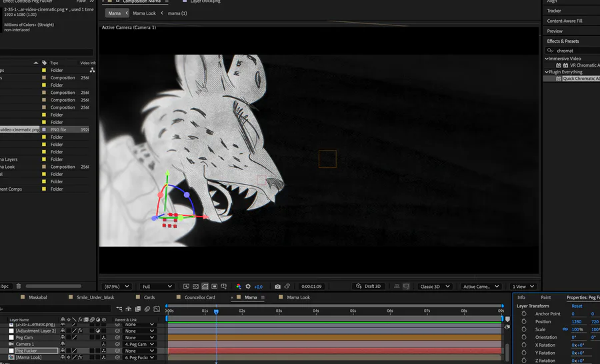The image size is (600, 364).
Task: Click the current time indicator playhead
Action: pos(216,312)
